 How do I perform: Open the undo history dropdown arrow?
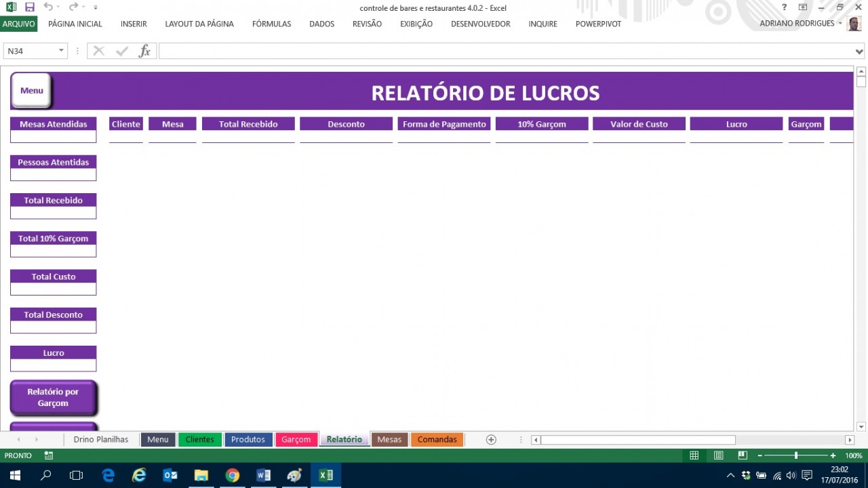[x=58, y=7]
